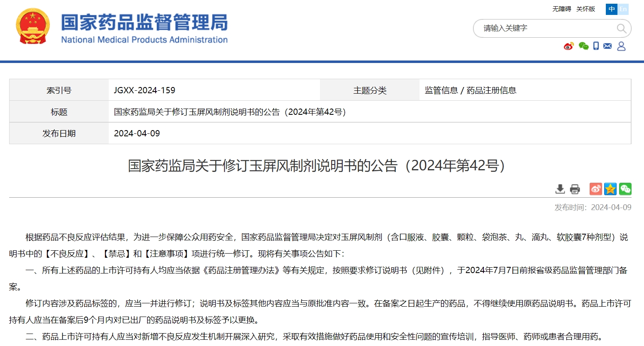Image resolution: width=644 pixels, height=346 pixels.
Task: Click the national emblem logo
Action: (33, 27)
